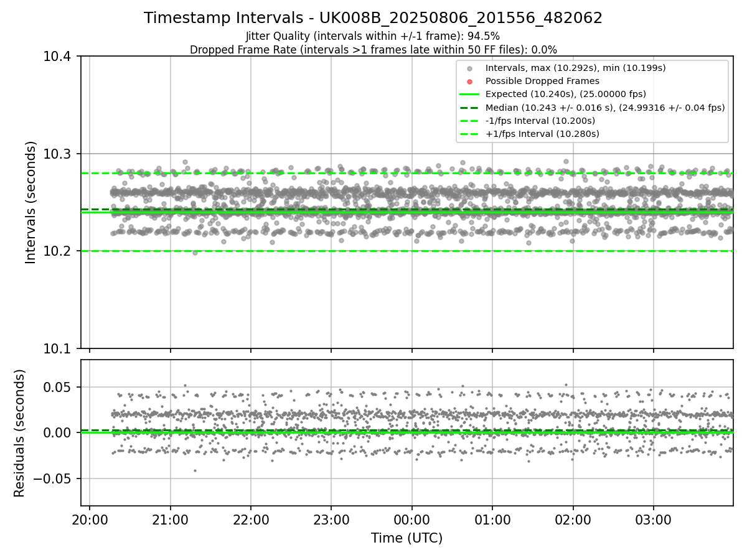This screenshot has height=560, width=747.
Task: Click the dark green dashed sample beside 'Median' legend
Action: click(x=470, y=108)
